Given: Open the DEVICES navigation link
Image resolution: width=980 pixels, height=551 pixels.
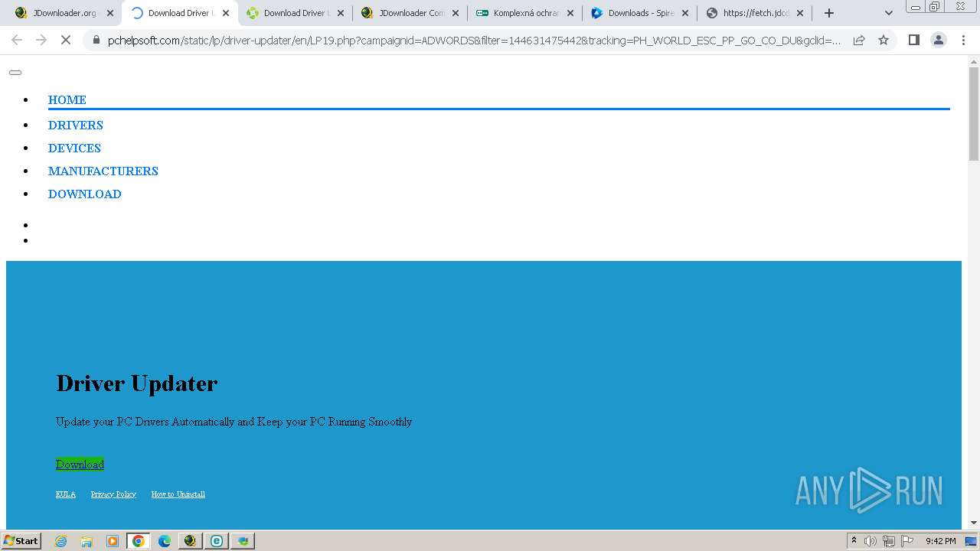Looking at the screenshot, I should 74,148.
